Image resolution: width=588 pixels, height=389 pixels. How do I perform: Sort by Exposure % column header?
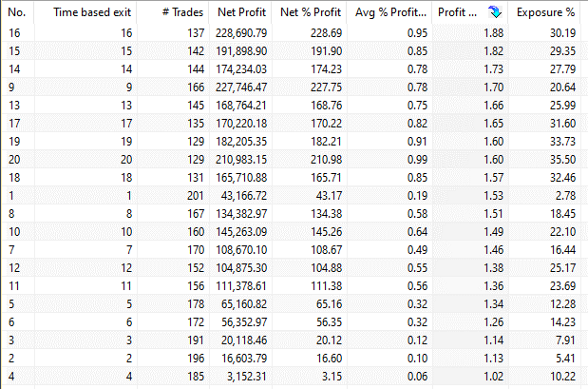pos(545,13)
